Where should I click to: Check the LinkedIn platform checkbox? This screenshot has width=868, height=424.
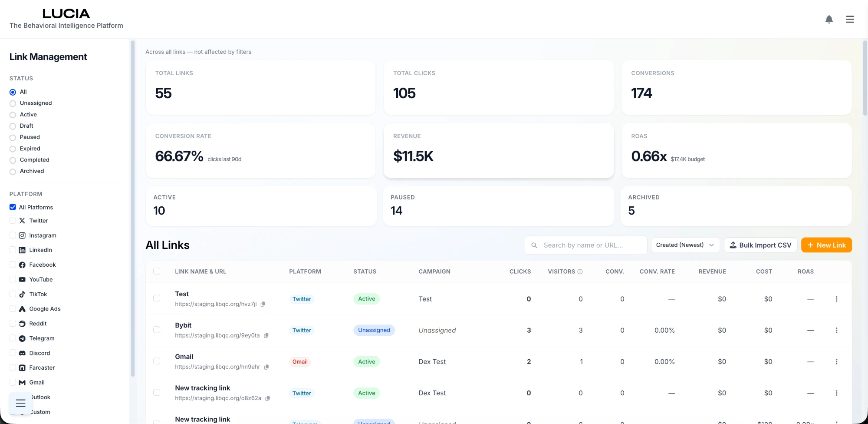click(x=13, y=250)
